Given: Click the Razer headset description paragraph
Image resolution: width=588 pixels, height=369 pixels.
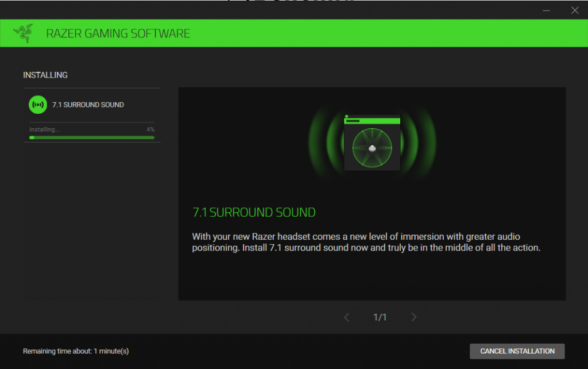Looking at the screenshot, I should tap(366, 243).
